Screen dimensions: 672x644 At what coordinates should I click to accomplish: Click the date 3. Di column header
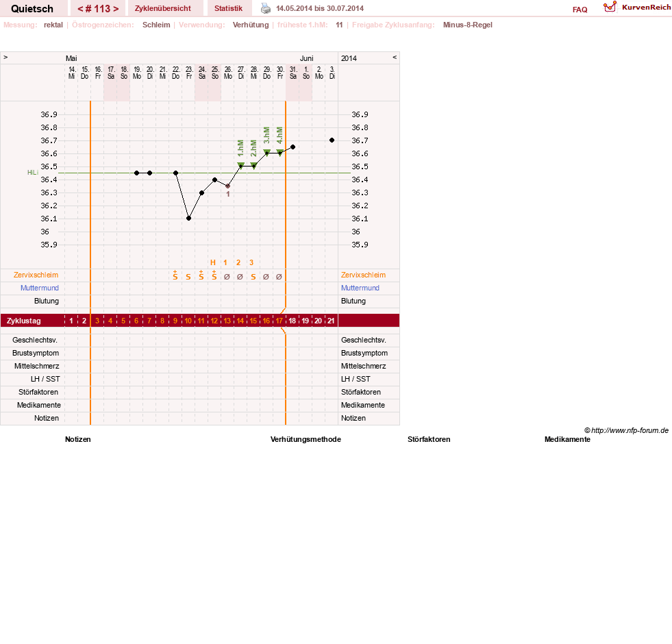332,73
